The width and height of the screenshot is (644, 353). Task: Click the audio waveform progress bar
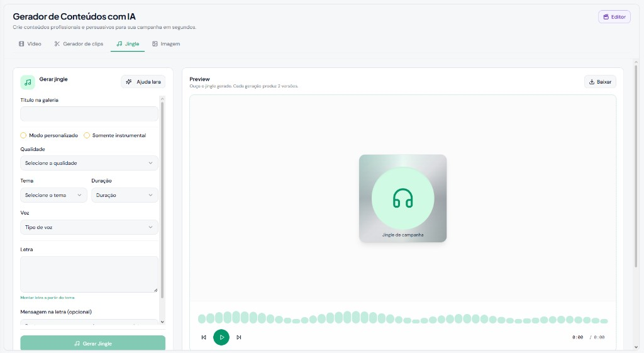403,318
